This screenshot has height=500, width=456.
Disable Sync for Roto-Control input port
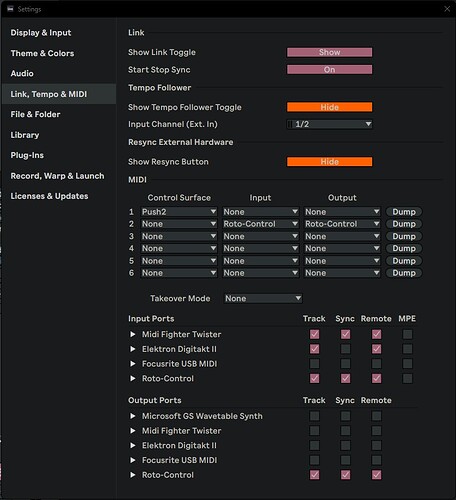pyautogui.click(x=345, y=378)
